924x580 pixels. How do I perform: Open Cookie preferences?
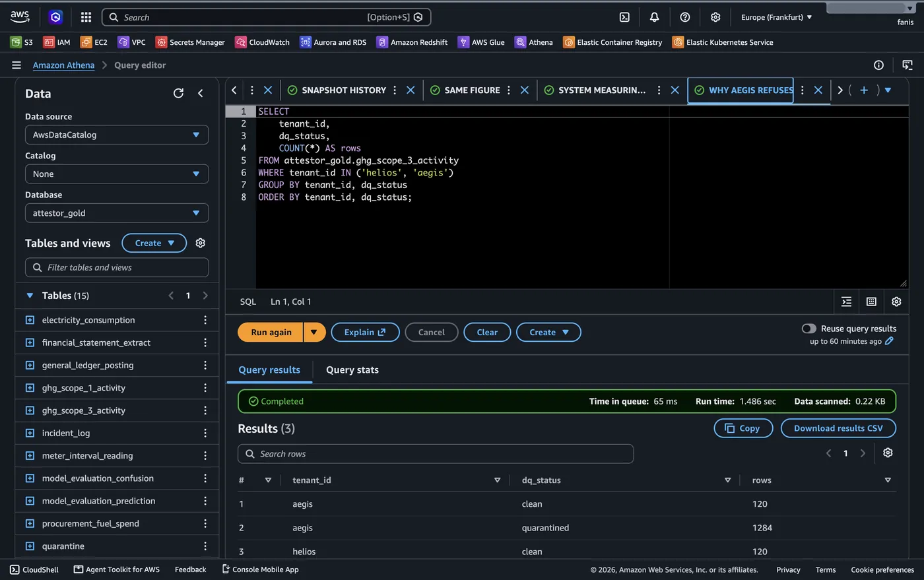pos(882,569)
